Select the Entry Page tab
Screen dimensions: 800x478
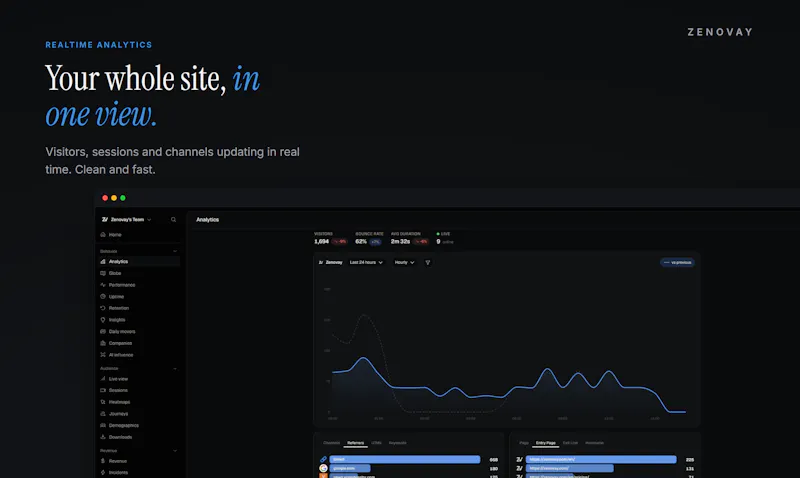click(x=545, y=443)
